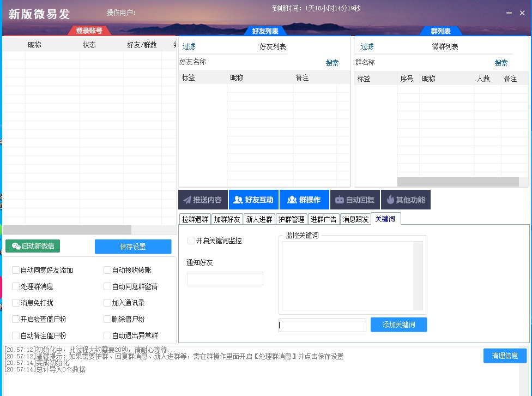Image resolution: width=532 pixels, height=396 pixels.
Task: Click the 监控关键词 vertical scrollbar
Action: (418, 276)
